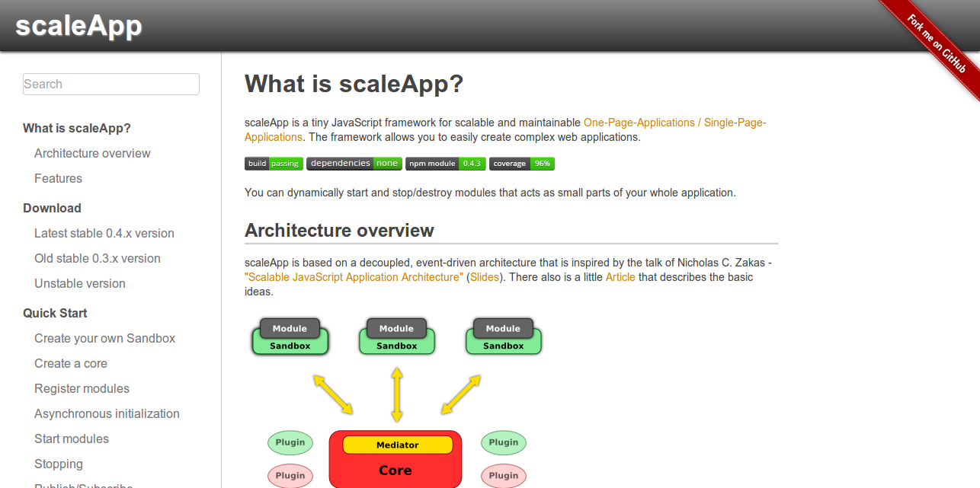
Task: Follow the Scalable JavaScript Application Architecture link
Action: pyautogui.click(x=354, y=277)
